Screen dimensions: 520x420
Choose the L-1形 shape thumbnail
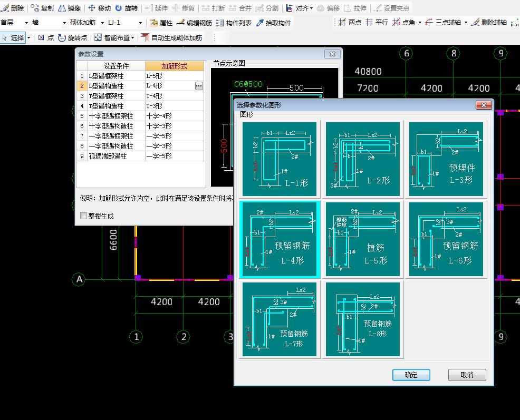[279, 159]
